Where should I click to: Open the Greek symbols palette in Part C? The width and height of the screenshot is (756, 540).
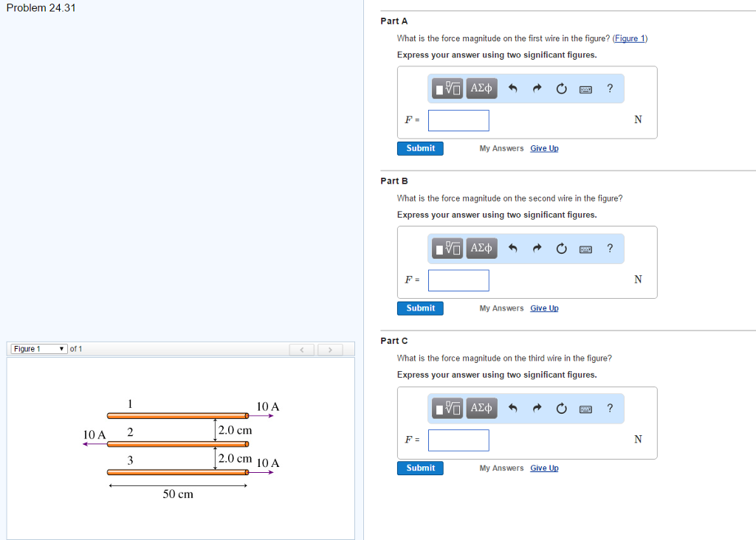(481, 408)
